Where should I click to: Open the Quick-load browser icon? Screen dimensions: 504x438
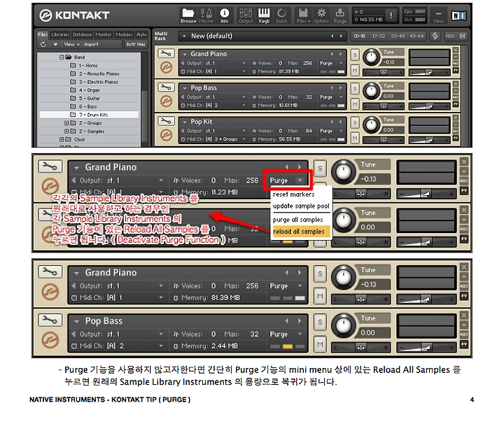(x=281, y=16)
